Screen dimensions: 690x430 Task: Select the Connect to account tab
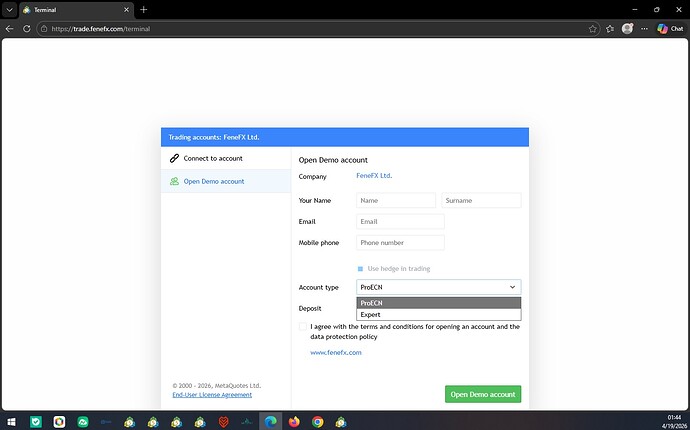pos(226,158)
